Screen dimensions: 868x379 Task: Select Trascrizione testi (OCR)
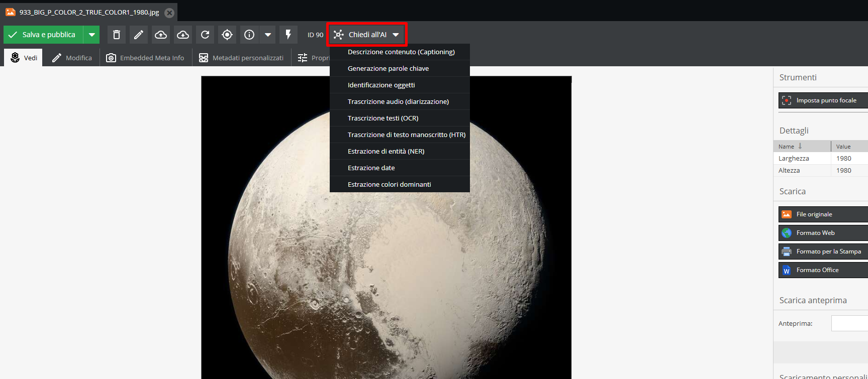click(x=400, y=118)
